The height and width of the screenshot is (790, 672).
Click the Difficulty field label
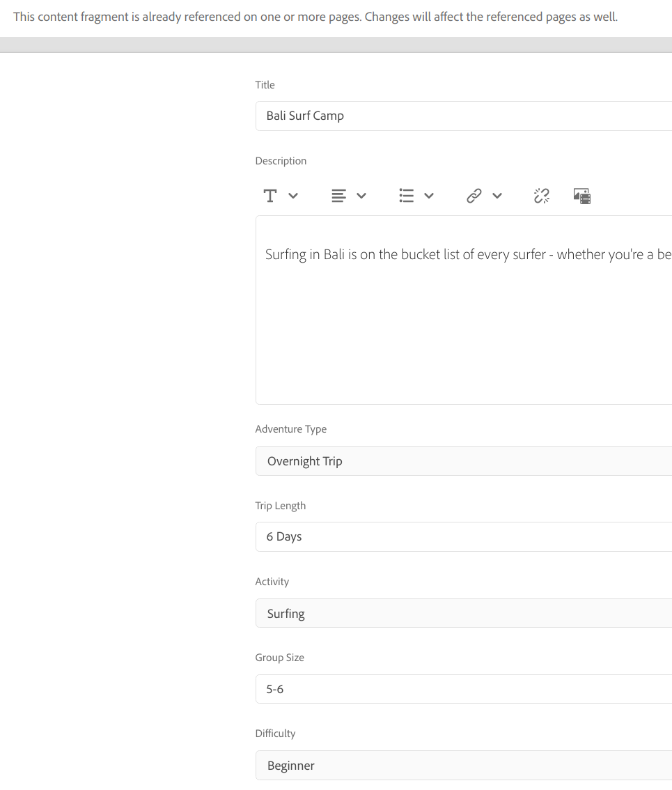pos(275,734)
